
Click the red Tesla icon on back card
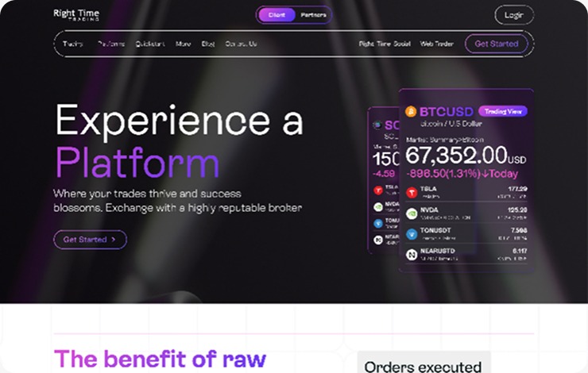378,190
